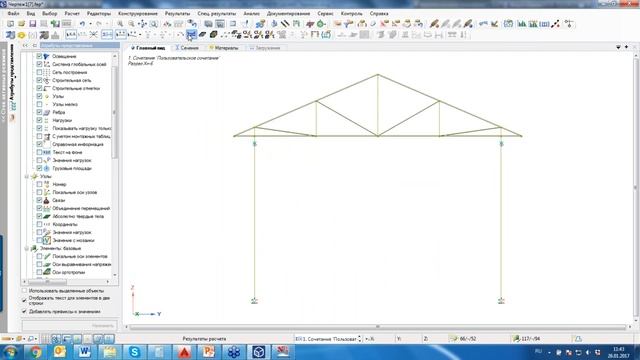Click the save (floppy disk) icon

point(33,24)
